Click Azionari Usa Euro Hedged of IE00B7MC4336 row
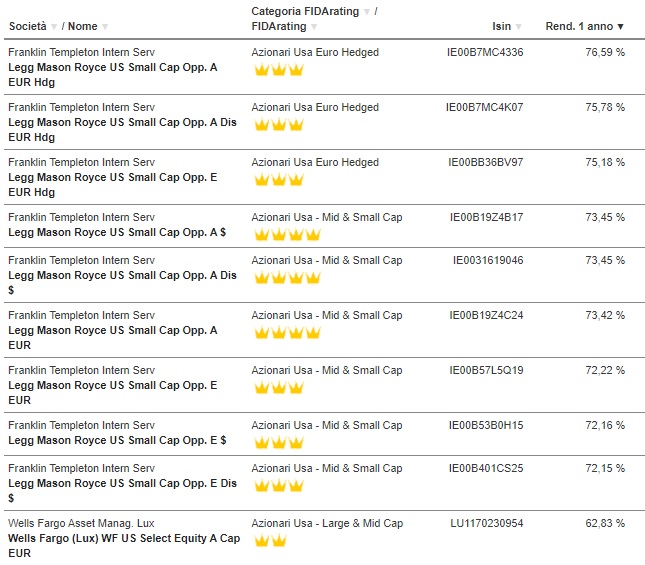Image resolution: width=645 pixels, height=565 pixels. pyautogui.click(x=315, y=52)
